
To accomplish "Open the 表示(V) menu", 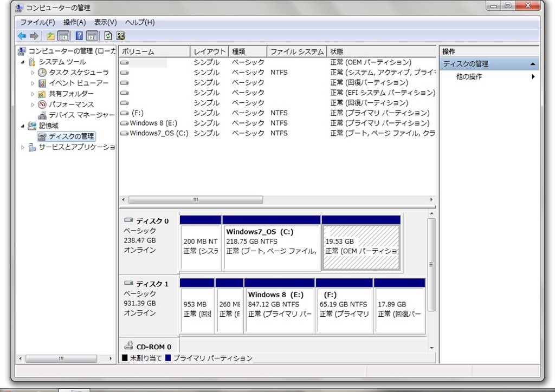I will 105,22.
